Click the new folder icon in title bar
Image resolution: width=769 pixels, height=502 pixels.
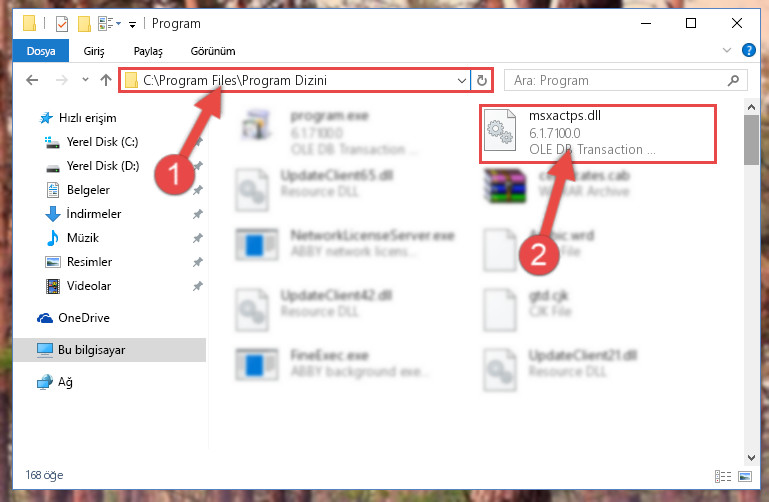click(84, 24)
